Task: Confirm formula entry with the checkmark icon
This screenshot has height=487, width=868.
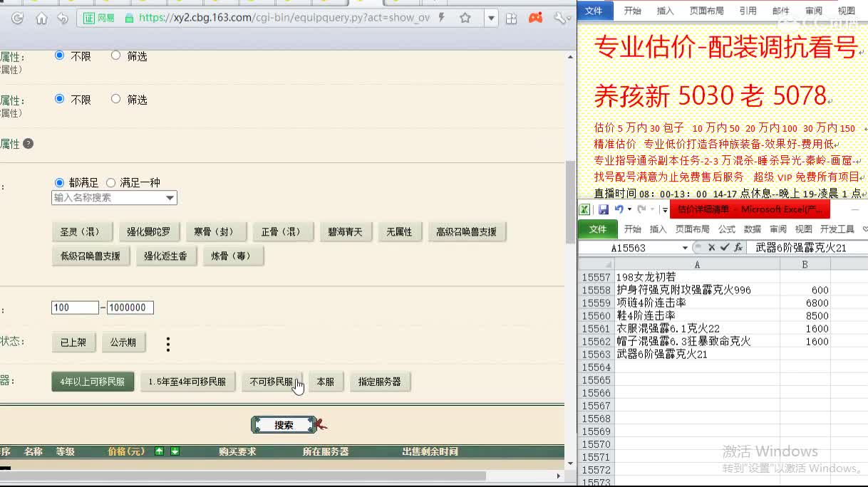Action: click(x=725, y=248)
